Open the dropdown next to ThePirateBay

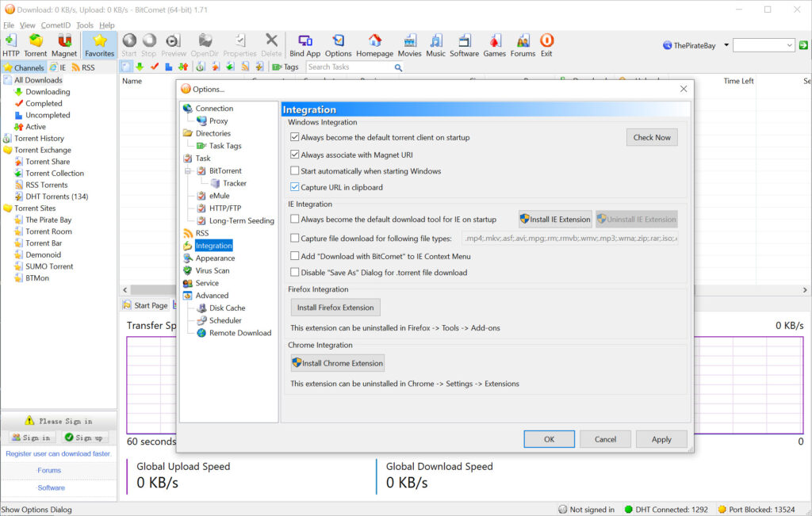point(726,46)
